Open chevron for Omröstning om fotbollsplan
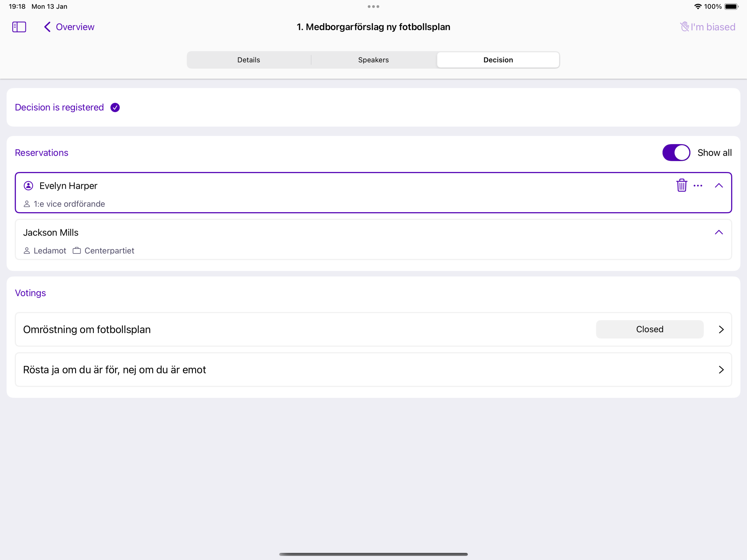747x560 pixels. click(721, 329)
